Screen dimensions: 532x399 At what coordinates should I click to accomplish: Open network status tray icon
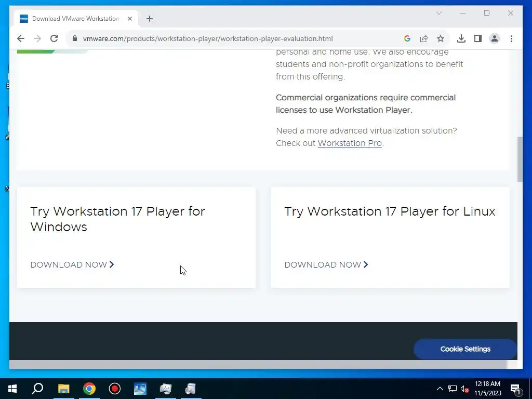[453, 389]
